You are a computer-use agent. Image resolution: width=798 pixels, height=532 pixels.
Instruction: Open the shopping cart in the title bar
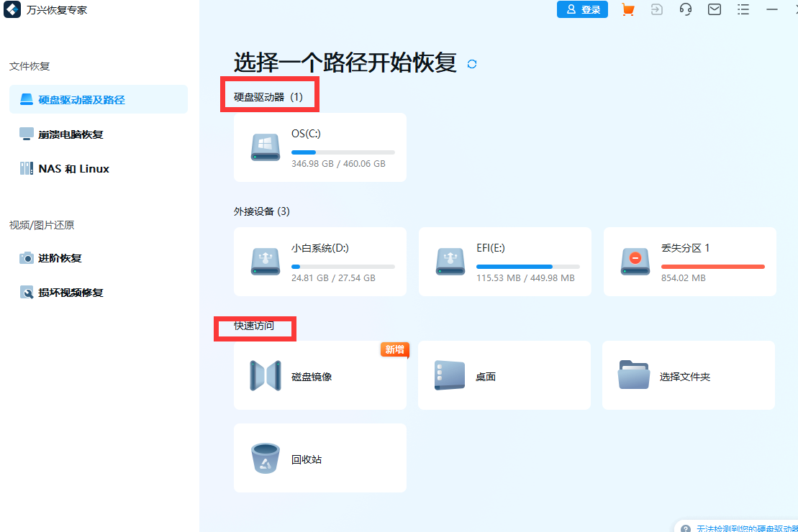coord(627,9)
